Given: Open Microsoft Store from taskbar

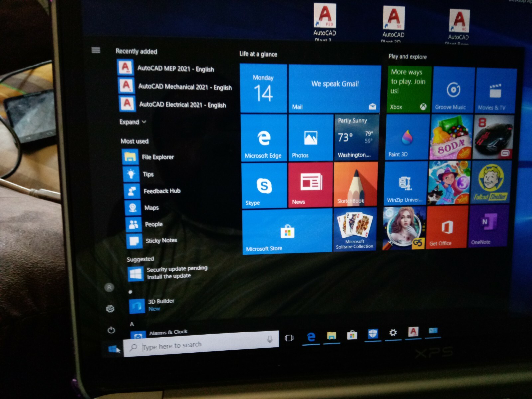Looking at the screenshot, I should pyautogui.click(x=352, y=335).
